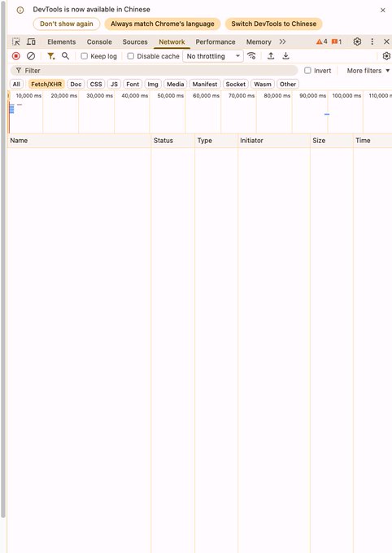
Task: Click the issues count indicator showing 1
Action: [x=336, y=41]
